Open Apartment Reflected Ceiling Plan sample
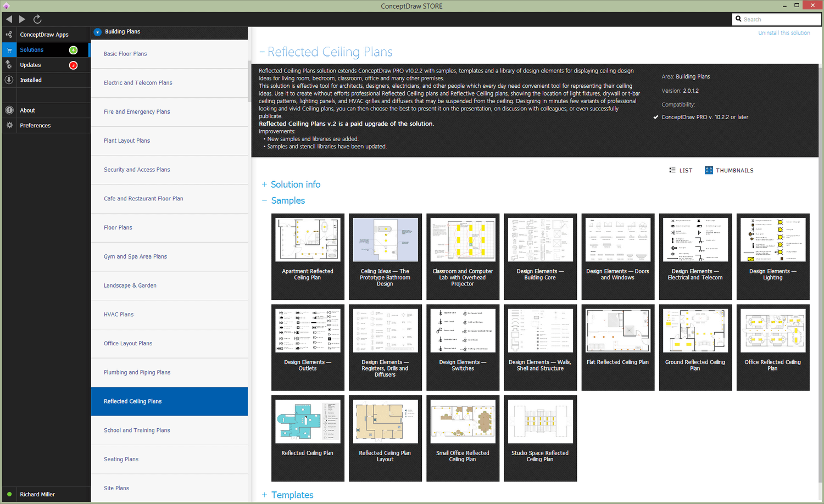Viewport: 824px width, 504px height. (x=308, y=256)
